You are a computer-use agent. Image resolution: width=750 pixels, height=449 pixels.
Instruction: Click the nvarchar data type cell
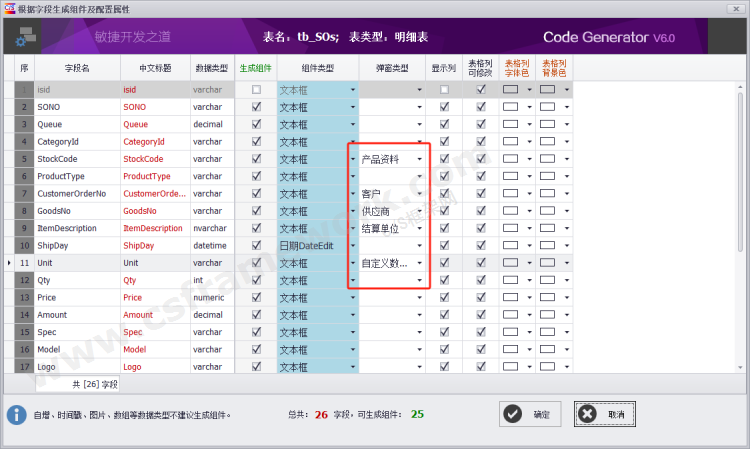[x=212, y=228]
